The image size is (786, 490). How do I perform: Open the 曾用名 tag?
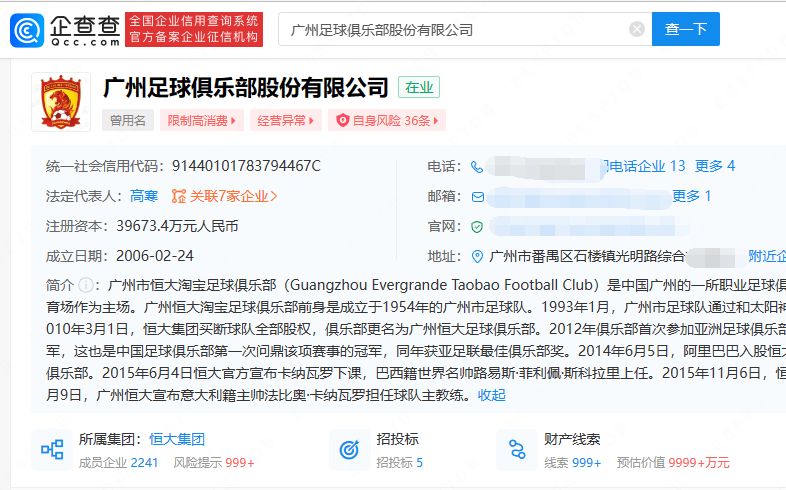click(127, 120)
